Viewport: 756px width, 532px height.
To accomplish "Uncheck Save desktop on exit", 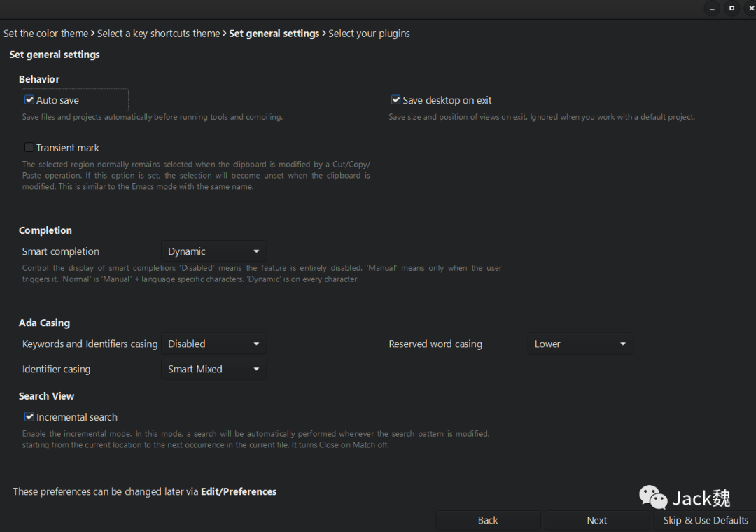I will click(x=395, y=100).
